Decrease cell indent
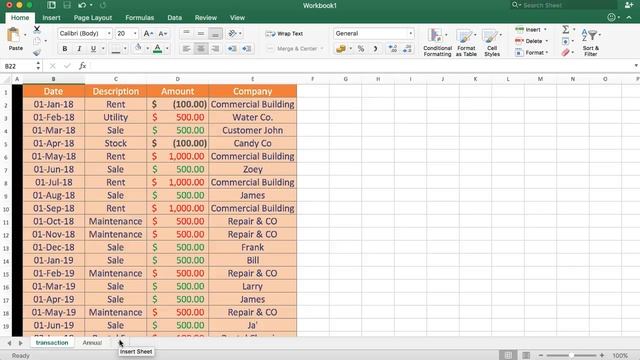640x360 pixels. (232, 49)
